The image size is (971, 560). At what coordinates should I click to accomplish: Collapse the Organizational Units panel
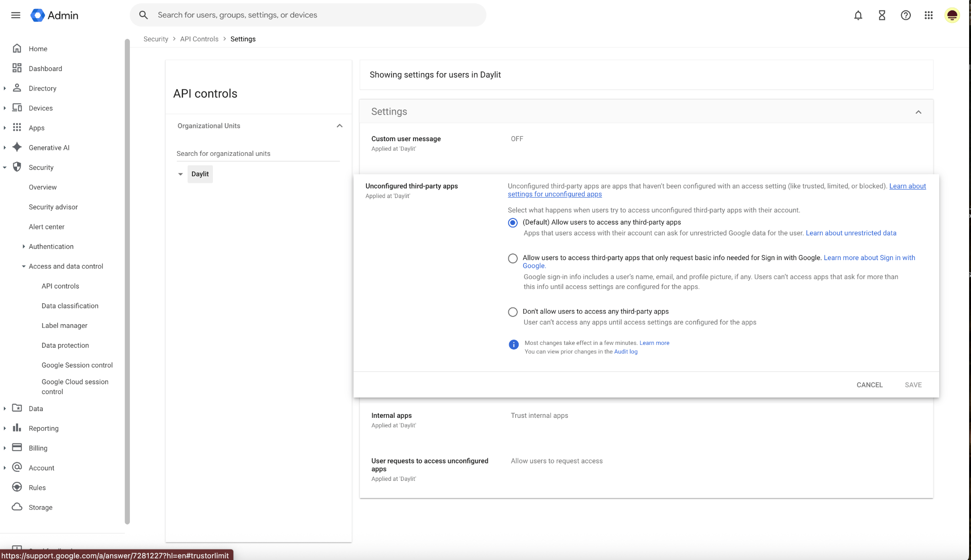339,126
